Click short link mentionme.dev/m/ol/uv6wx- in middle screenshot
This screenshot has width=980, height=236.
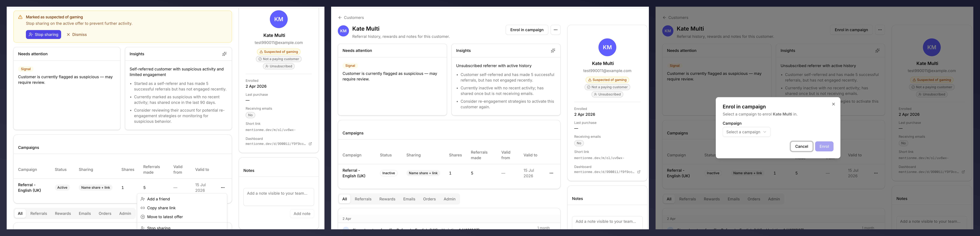[599, 158]
